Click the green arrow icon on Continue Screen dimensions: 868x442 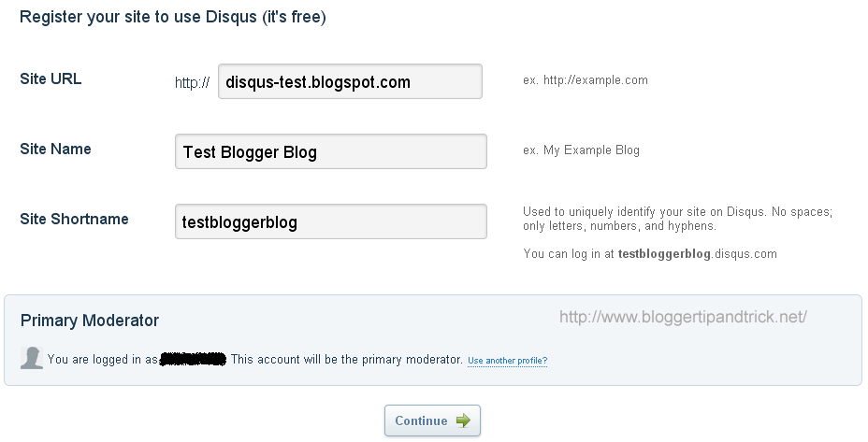pyautogui.click(x=463, y=421)
